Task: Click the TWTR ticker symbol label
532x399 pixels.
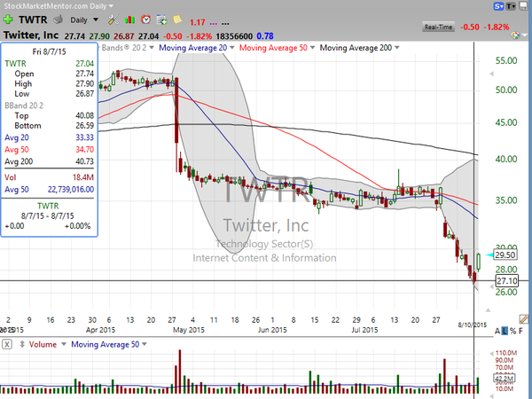Action: point(33,20)
